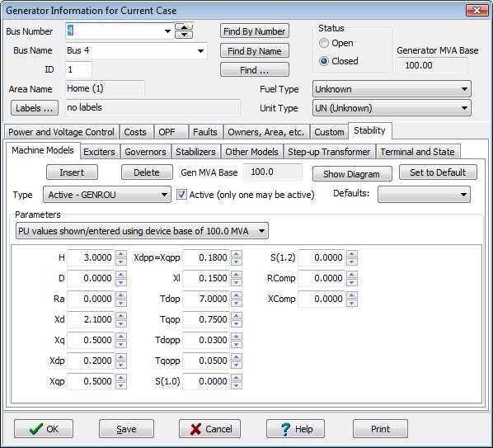
Task: Click the Find ... button
Action: (x=255, y=70)
